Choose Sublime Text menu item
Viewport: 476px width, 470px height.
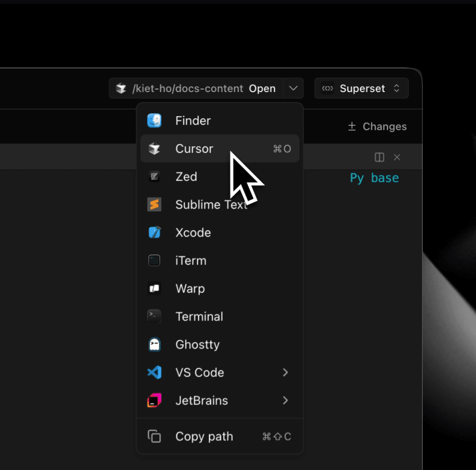pyautogui.click(x=220, y=204)
